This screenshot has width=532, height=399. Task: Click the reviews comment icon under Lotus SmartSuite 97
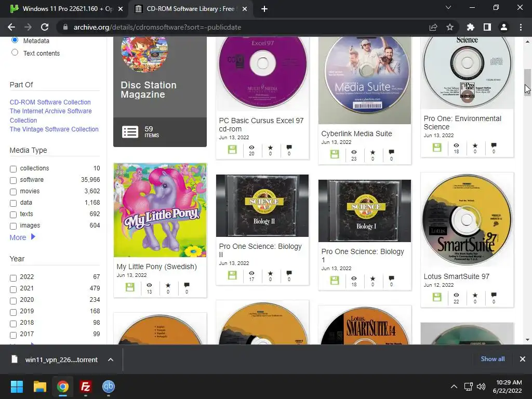click(494, 295)
